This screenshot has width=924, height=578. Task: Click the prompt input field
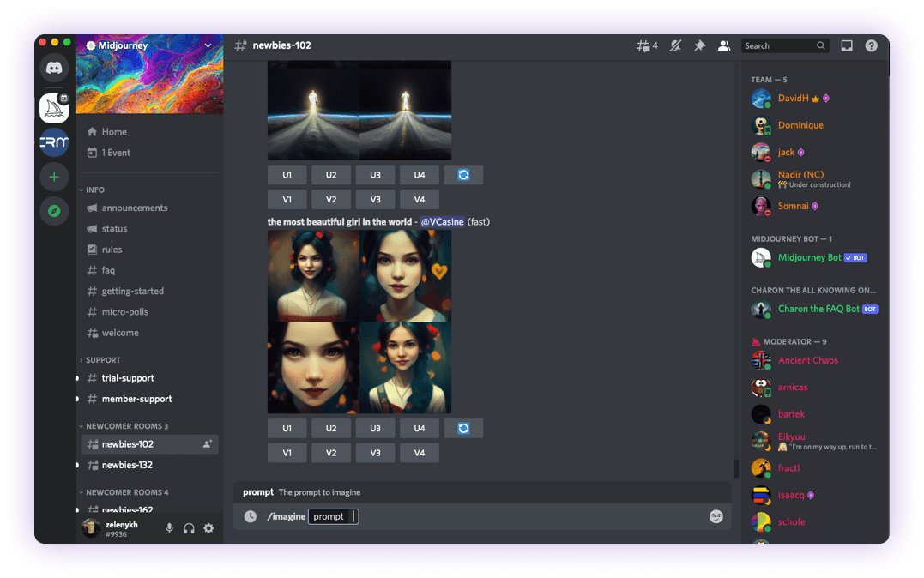coord(334,516)
